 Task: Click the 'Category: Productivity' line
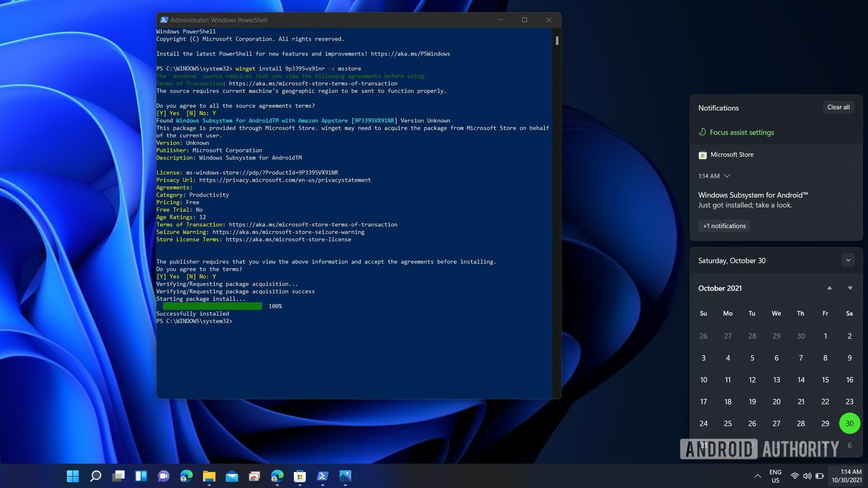click(x=193, y=195)
